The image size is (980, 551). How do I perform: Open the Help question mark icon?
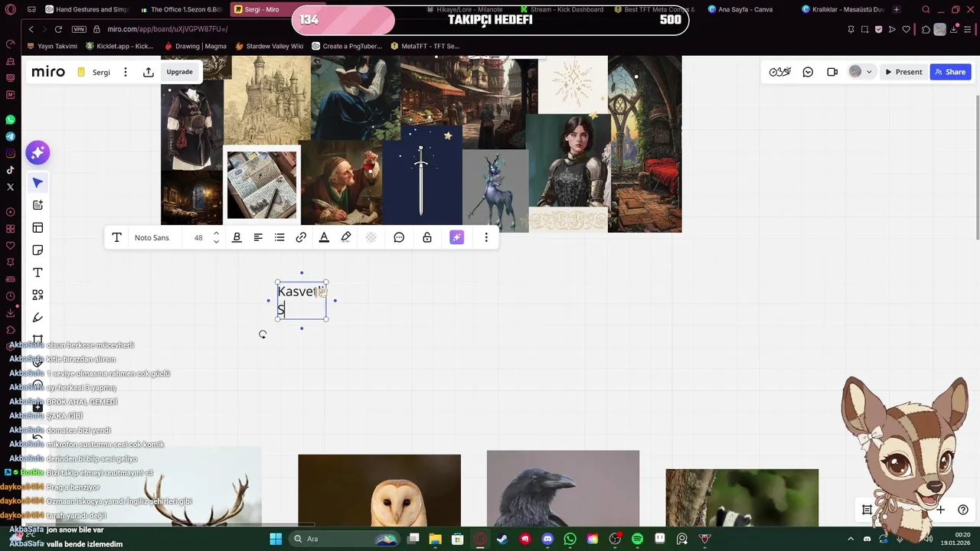point(963,510)
